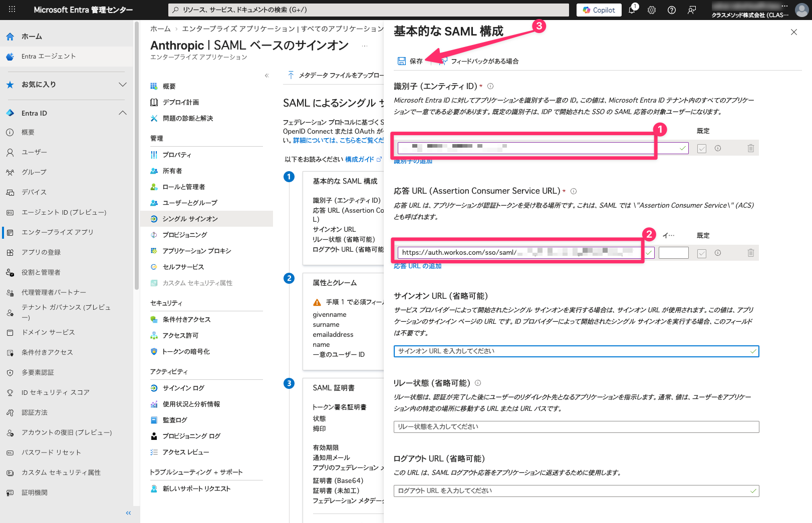Click the Copilot button
This screenshot has height=523, width=812.
pos(599,10)
